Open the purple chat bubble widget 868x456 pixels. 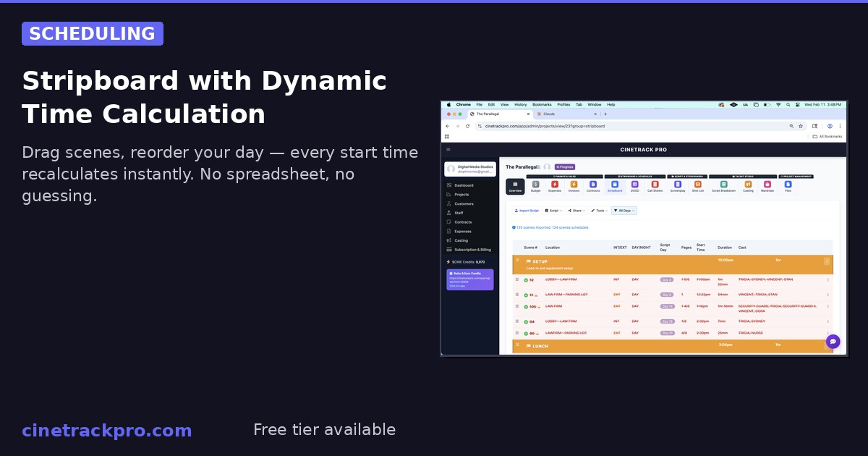point(833,342)
